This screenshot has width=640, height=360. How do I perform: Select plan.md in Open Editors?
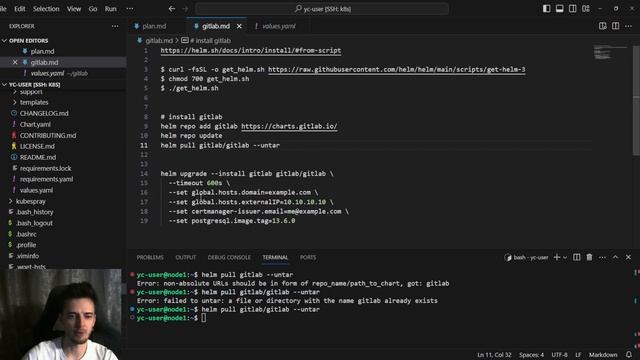pyautogui.click(x=42, y=51)
